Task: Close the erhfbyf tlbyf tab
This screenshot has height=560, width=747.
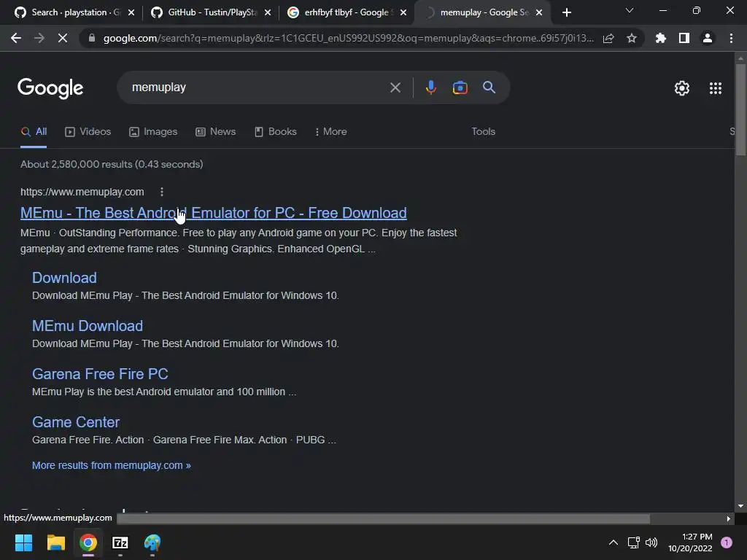Action: [403, 12]
